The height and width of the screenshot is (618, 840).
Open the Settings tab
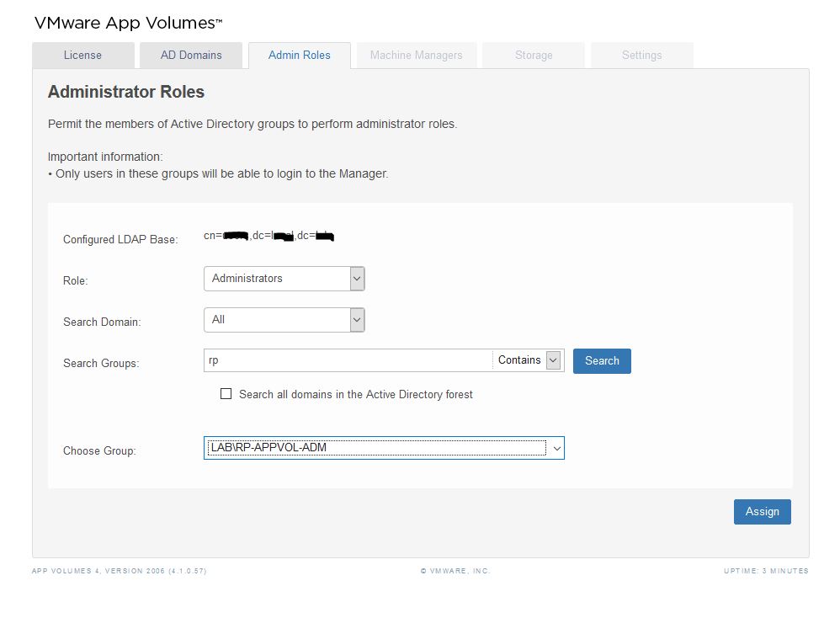point(642,56)
